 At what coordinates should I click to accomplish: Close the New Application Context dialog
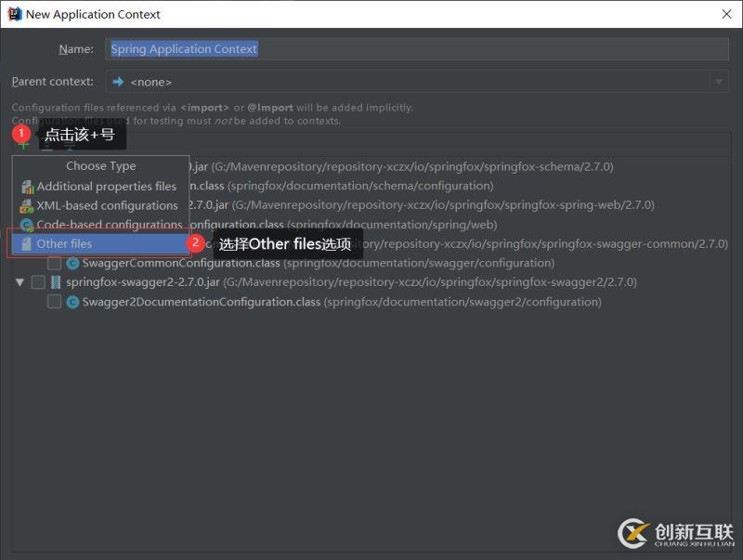[x=726, y=14]
